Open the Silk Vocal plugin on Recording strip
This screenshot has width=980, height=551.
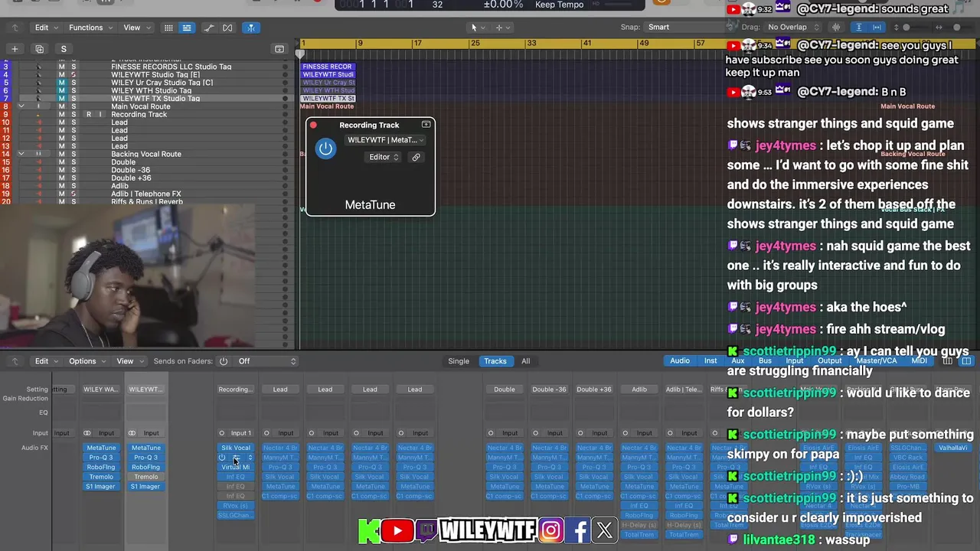click(x=236, y=448)
